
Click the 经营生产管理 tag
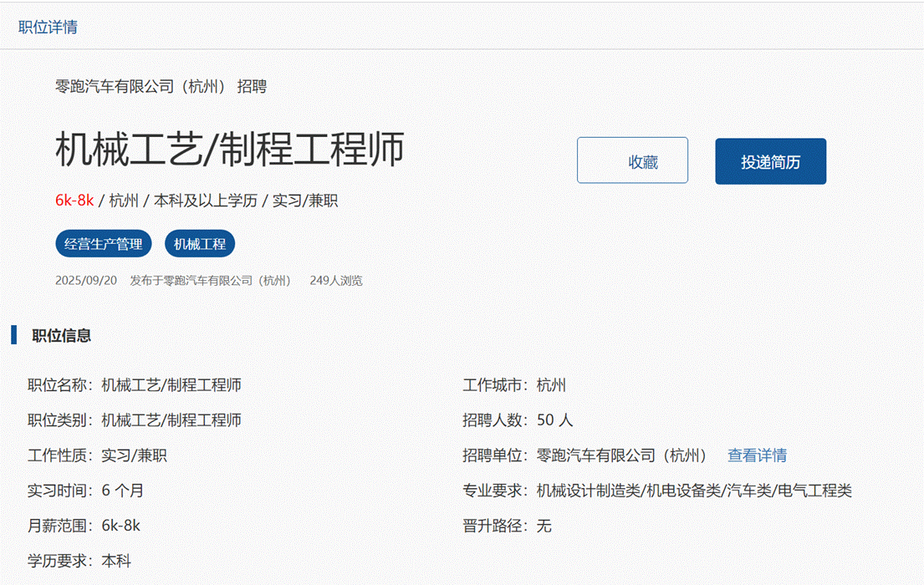(x=105, y=244)
